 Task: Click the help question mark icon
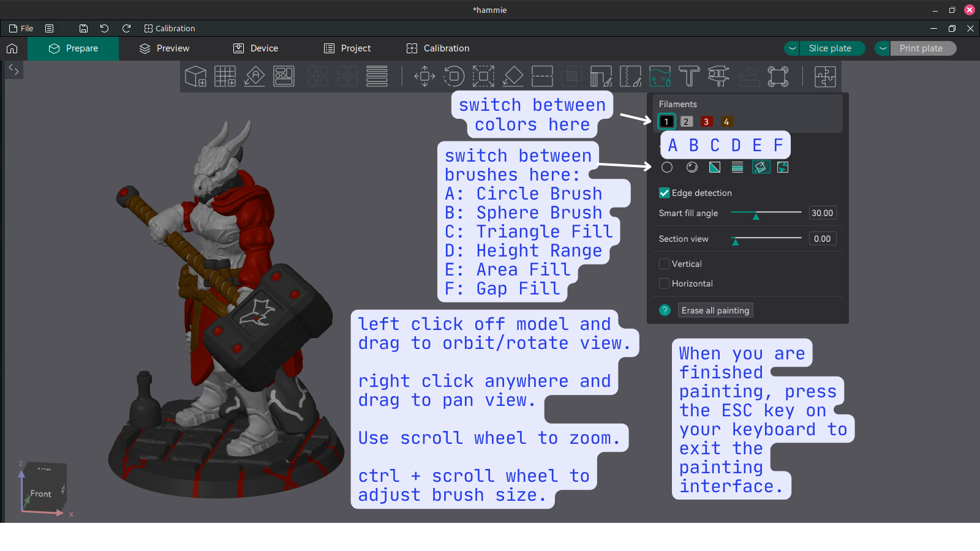point(665,310)
